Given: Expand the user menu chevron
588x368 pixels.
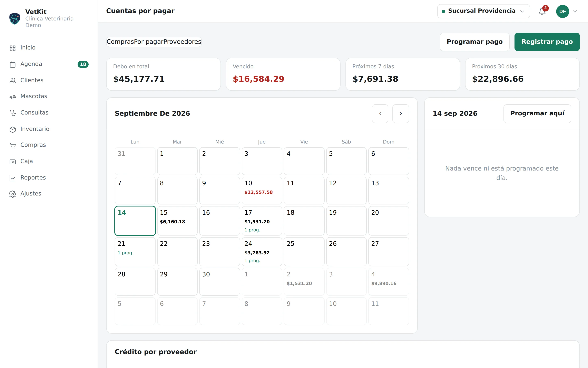Looking at the screenshot, I should (575, 11).
